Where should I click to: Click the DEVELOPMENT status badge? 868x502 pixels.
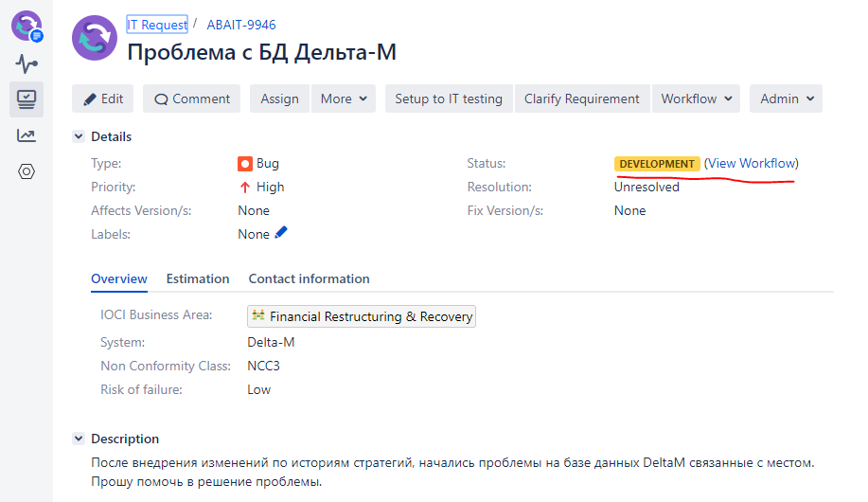(x=657, y=164)
